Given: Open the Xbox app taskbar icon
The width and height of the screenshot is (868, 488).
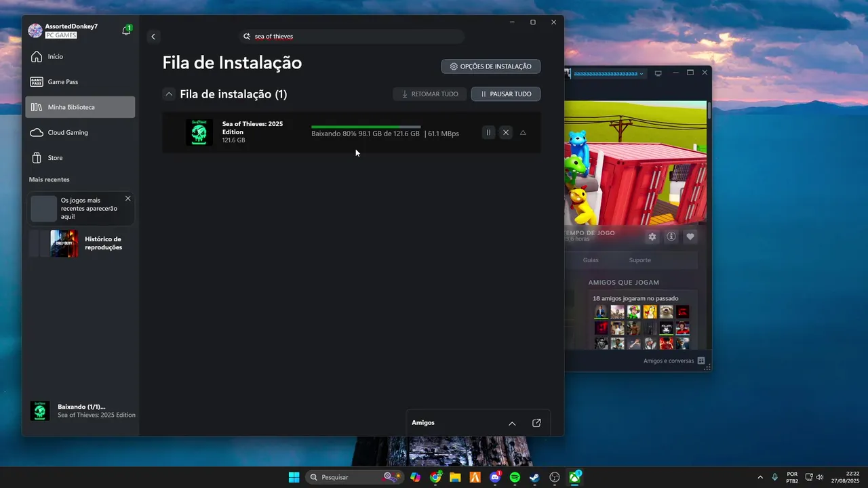Looking at the screenshot, I should 574,477.
